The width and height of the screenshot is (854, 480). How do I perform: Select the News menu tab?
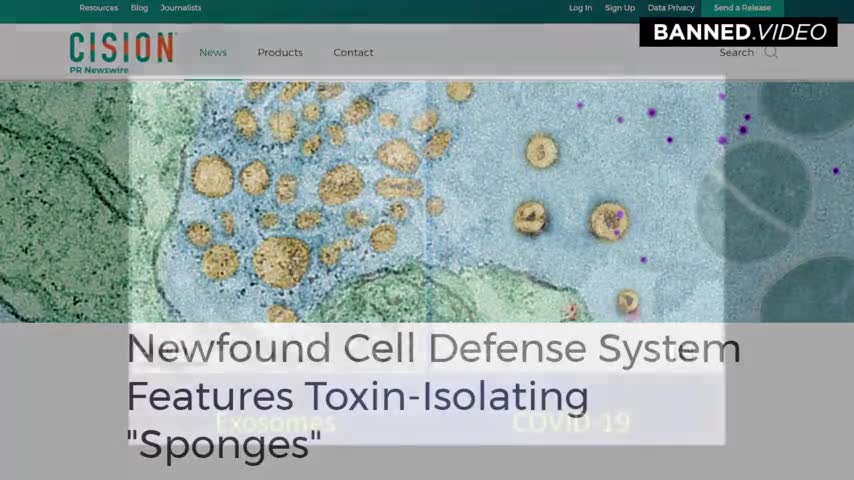(x=213, y=52)
